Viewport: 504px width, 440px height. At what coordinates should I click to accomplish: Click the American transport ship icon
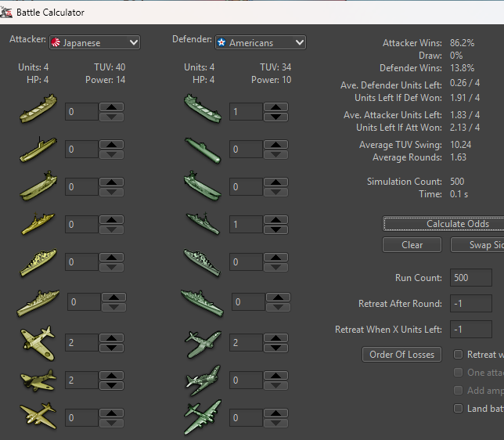203,109
